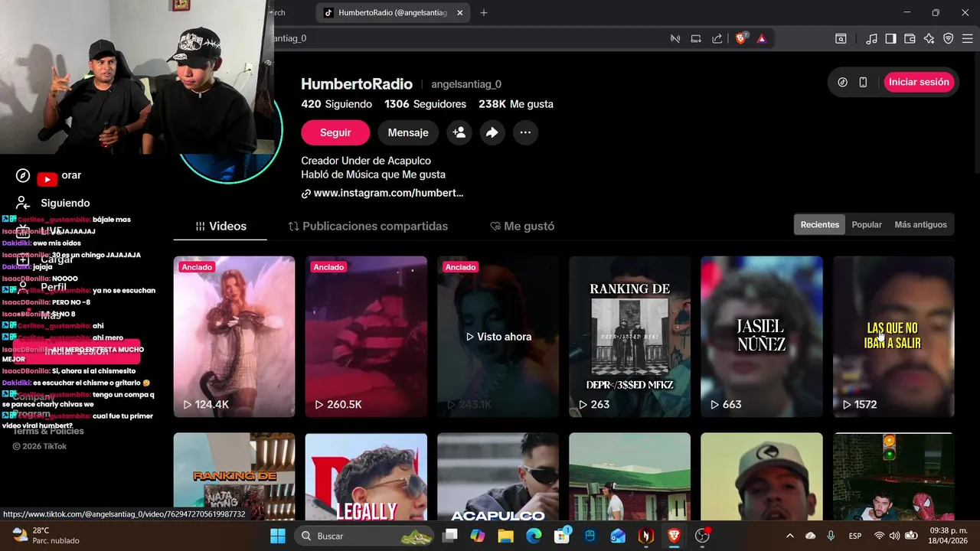
Task: Show hidden system tray icons chevron
Action: pos(789,536)
